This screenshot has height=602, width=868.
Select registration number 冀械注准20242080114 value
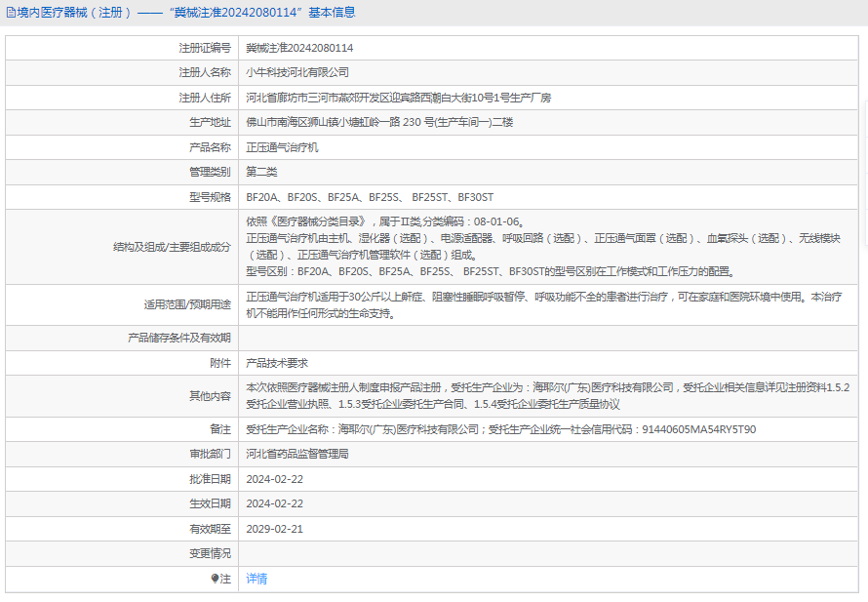click(299, 48)
